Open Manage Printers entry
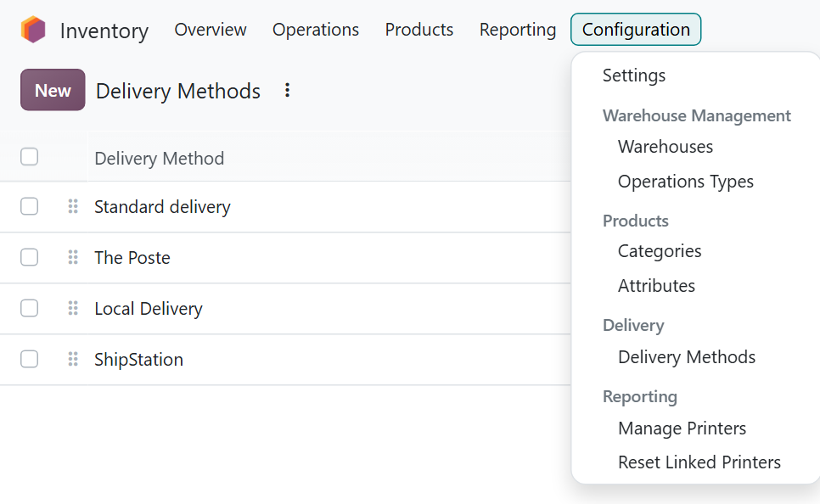Viewport: 820px width, 504px height. tap(682, 428)
